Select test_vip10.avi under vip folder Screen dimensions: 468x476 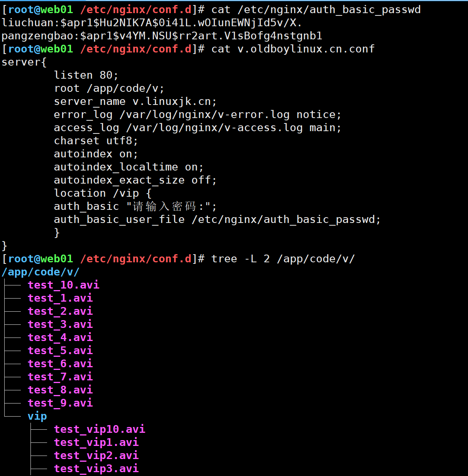(x=100, y=429)
